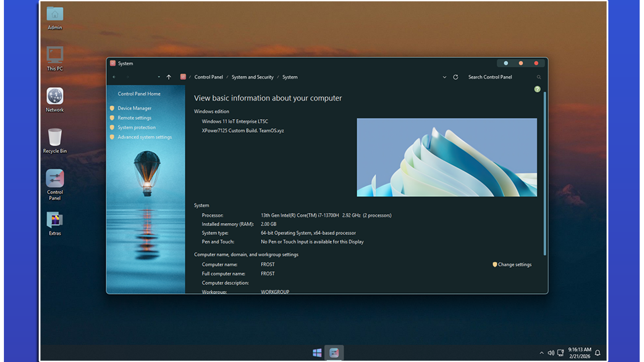Image resolution: width=644 pixels, height=362 pixels.
Task: Click the Windows Start button
Action: (x=317, y=352)
